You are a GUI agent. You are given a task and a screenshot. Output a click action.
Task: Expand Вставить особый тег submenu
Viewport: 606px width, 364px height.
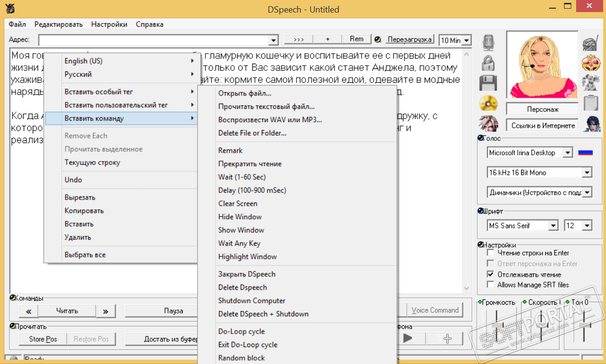pos(121,92)
